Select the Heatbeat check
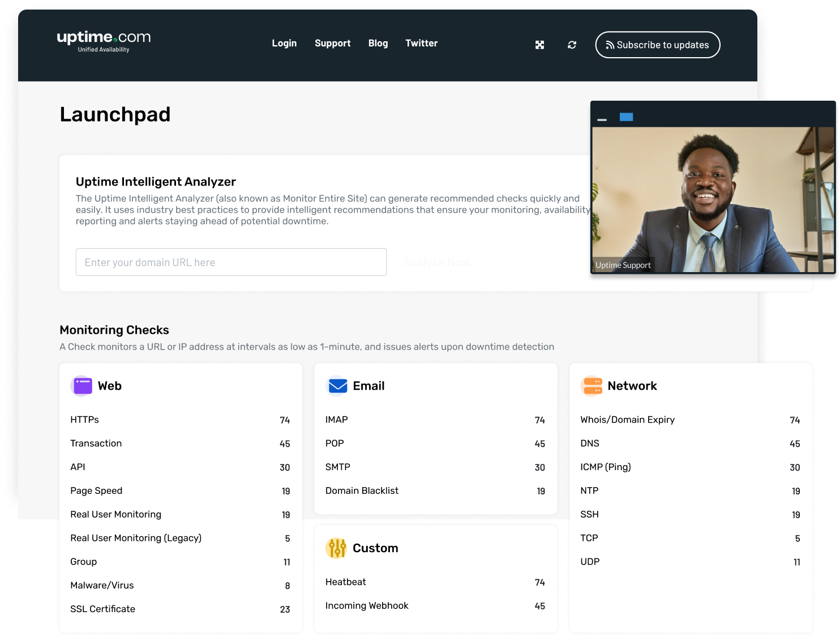Image resolution: width=840 pixels, height=637 pixels. 435,582
